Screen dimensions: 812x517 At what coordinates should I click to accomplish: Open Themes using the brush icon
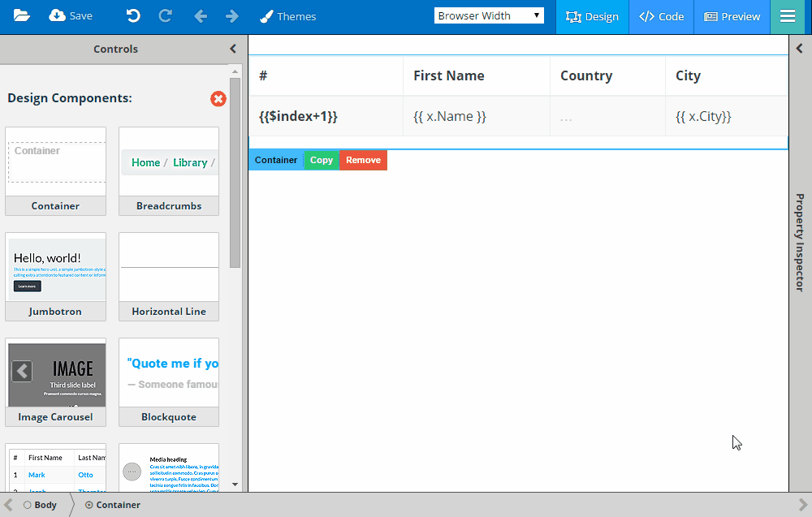click(x=287, y=15)
